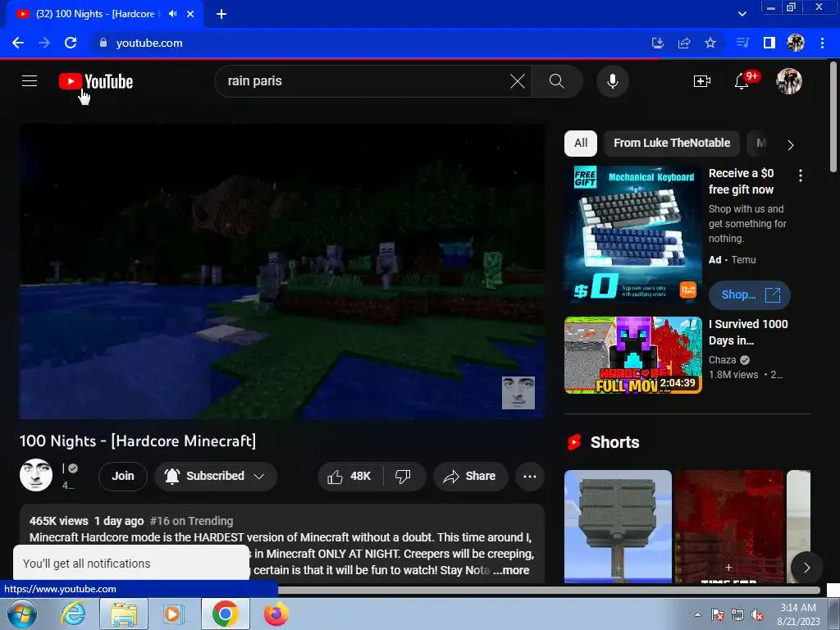Screen dimensions: 840x630
Task: Open the taskbar clock showing 3:14 AM
Action: coord(798,614)
